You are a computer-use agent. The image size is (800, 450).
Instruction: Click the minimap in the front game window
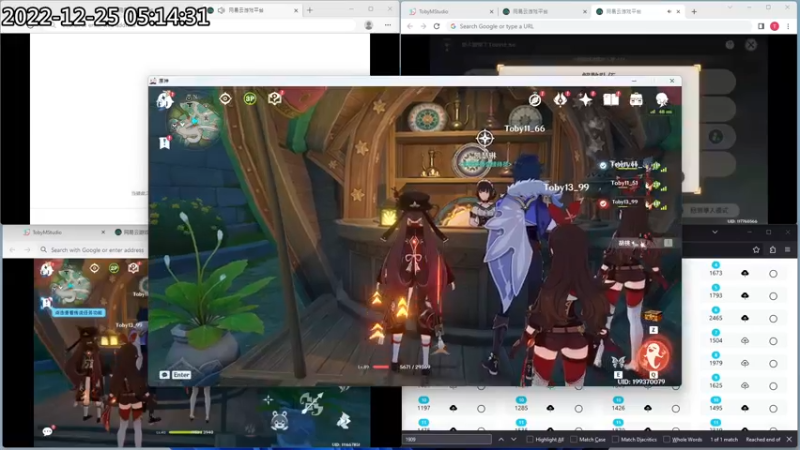(x=195, y=120)
